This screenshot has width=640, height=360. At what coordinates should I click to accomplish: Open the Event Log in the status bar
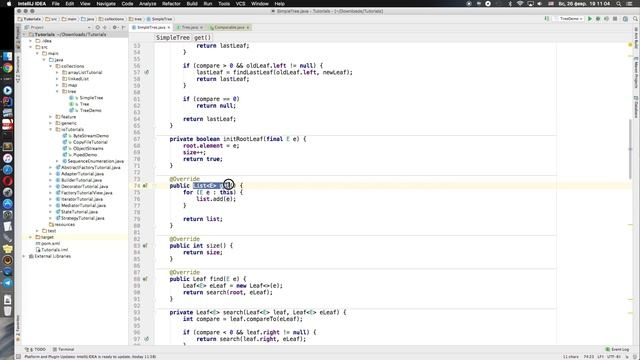click(617, 349)
